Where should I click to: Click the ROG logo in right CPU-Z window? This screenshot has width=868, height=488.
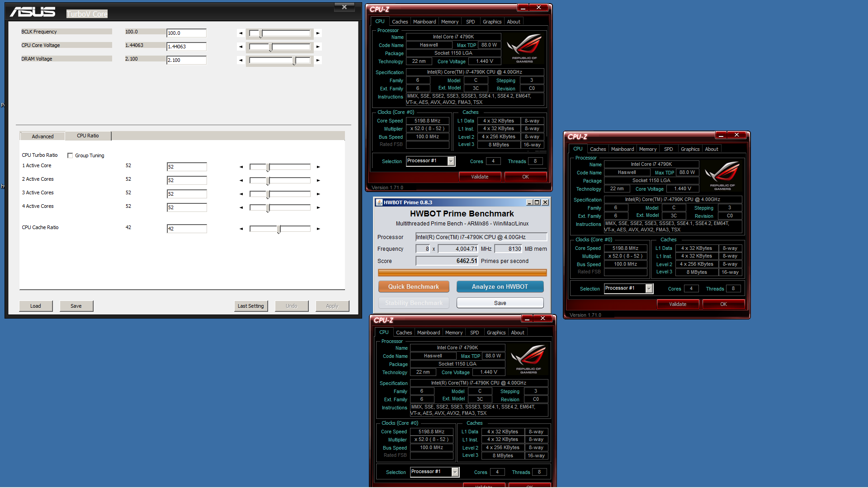(722, 176)
